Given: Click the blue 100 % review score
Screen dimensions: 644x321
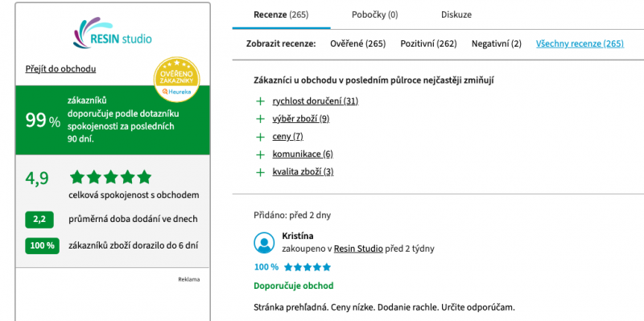Looking at the screenshot, I should (266, 267).
